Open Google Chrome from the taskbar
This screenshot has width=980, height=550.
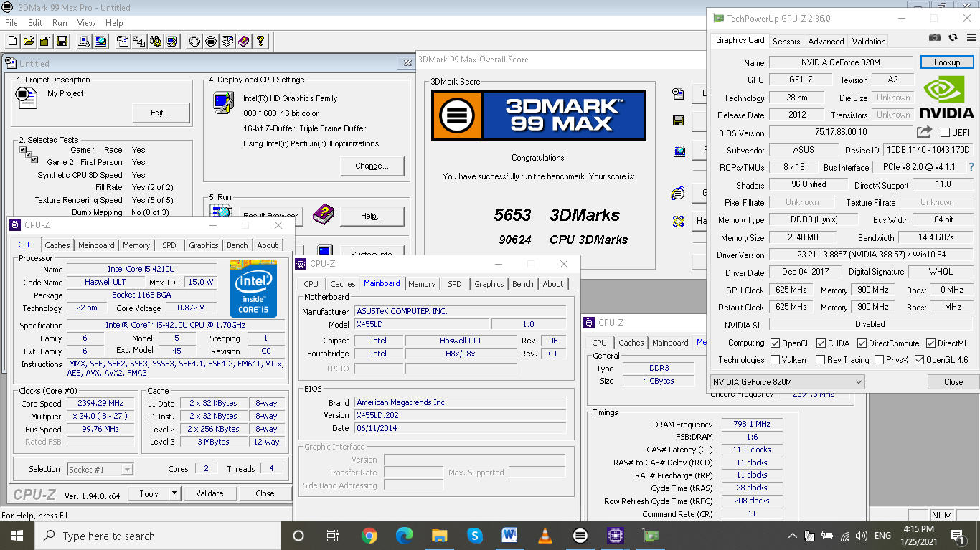click(x=369, y=536)
